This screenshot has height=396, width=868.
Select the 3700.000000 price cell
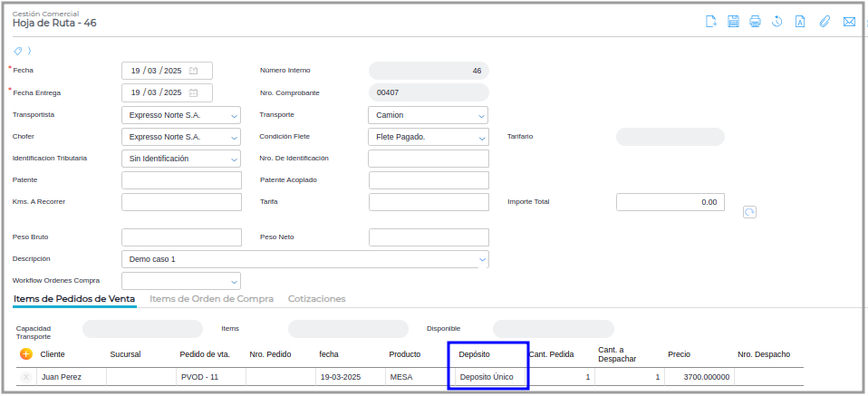point(699,377)
